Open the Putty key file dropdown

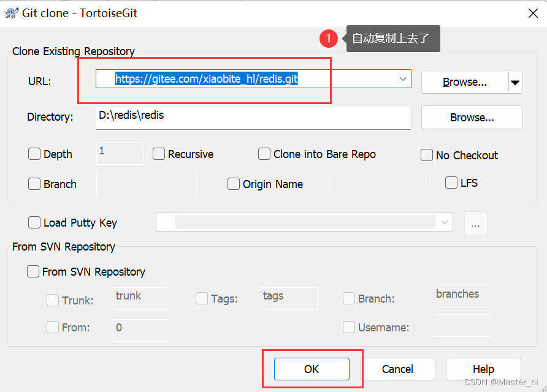[x=445, y=222]
